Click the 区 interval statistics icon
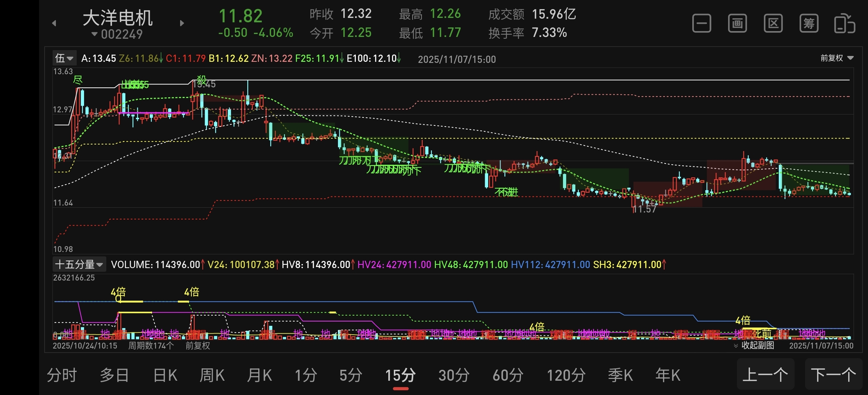The width and height of the screenshot is (868, 395). coord(773,24)
